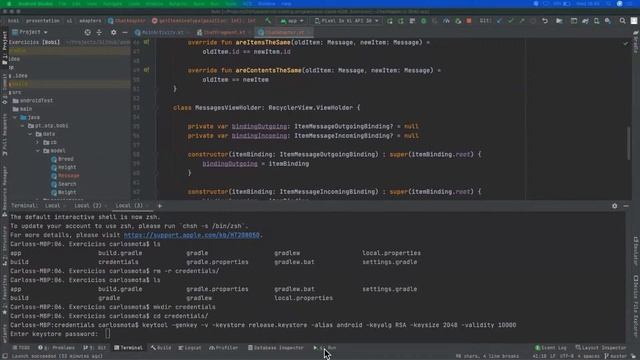The image size is (640, 360).
Task: Click Git update project blue arrow
Action: point(499,21)
